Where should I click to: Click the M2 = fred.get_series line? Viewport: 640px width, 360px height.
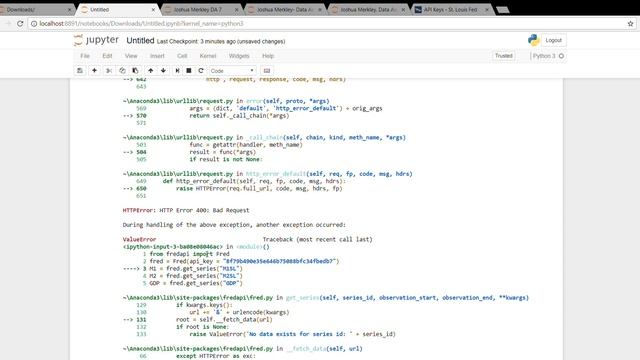196,276
